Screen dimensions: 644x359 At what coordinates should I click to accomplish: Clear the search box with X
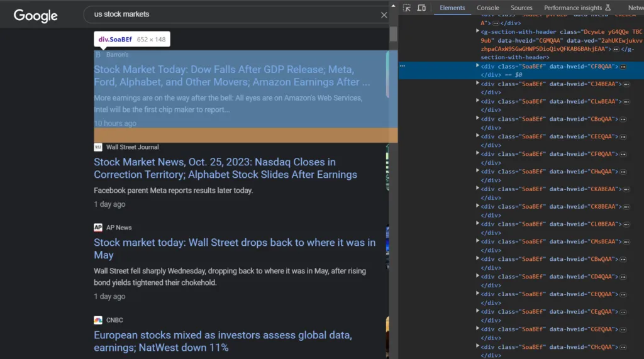384,14
